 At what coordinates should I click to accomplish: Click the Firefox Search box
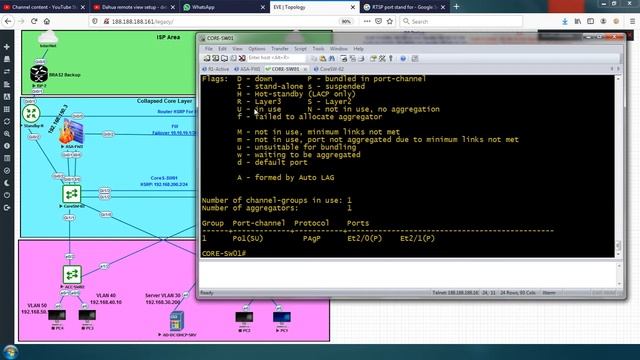click(x=461, y=21)
